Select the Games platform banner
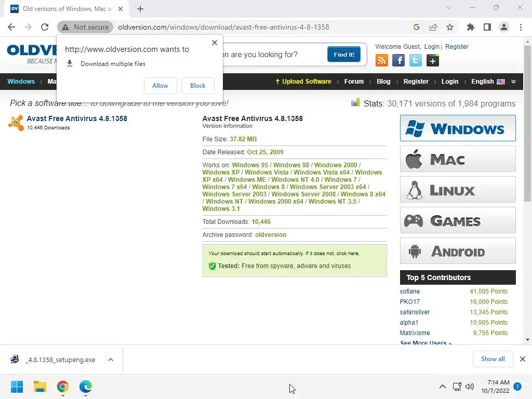This screenshot has height=399, width=532. [458, 220]
